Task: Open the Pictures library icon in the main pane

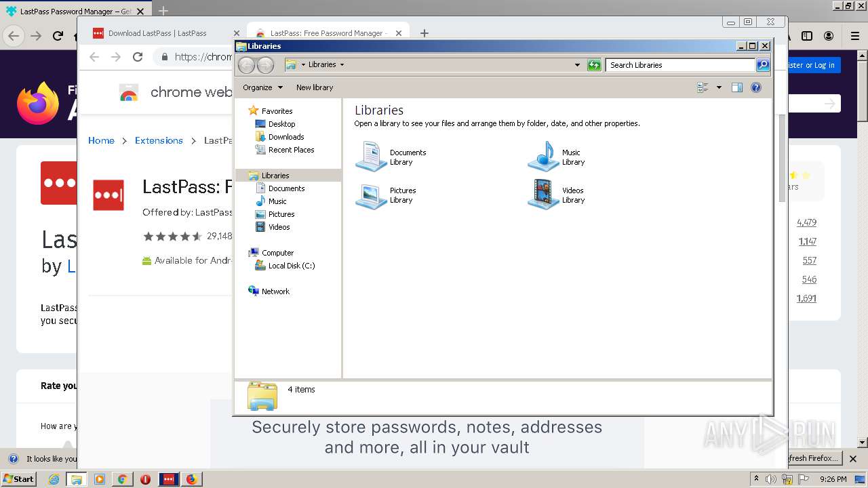Action: pyautogui.click(x=371, y=195)
